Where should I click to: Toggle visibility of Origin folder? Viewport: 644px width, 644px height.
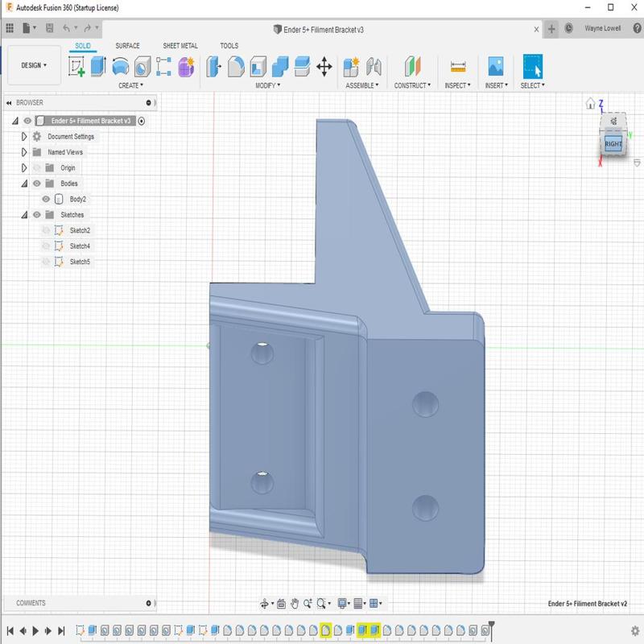click(37, 167)
